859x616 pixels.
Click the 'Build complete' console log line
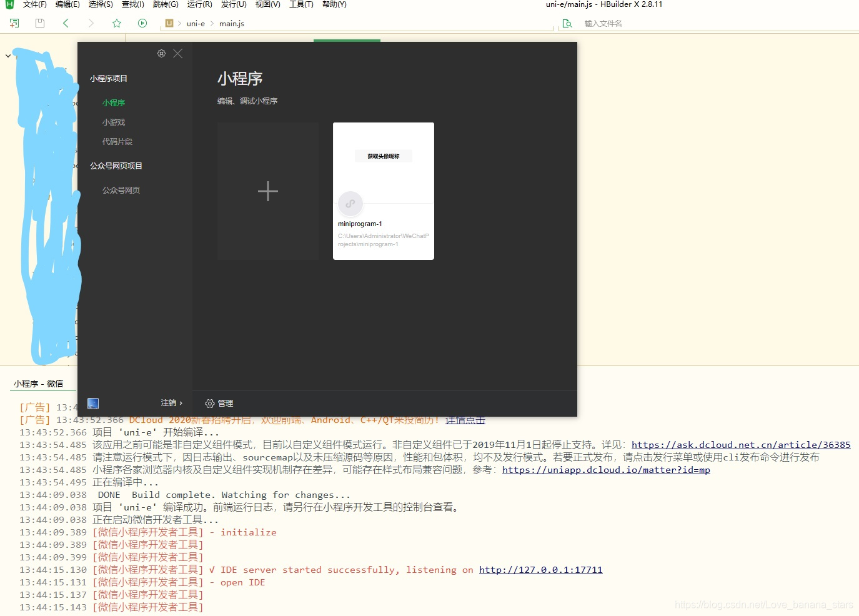[185, 495]
